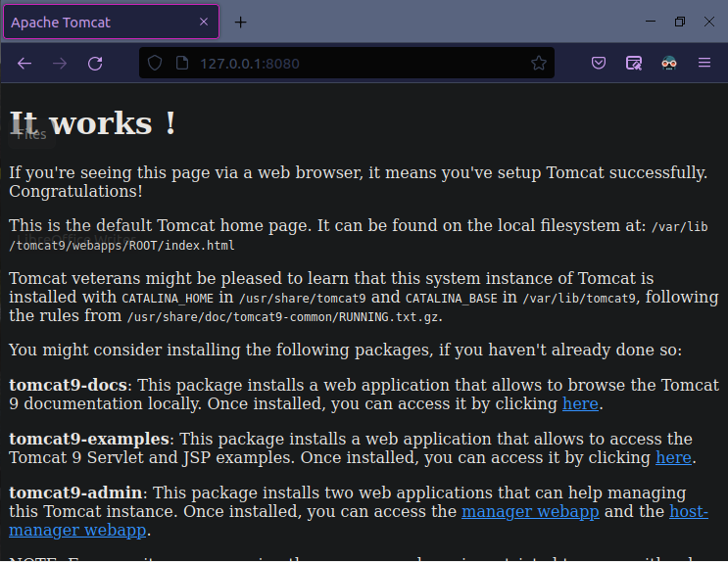Minimize the browser window
This screenshot has height=562, width=728.
tap(651, 22)
